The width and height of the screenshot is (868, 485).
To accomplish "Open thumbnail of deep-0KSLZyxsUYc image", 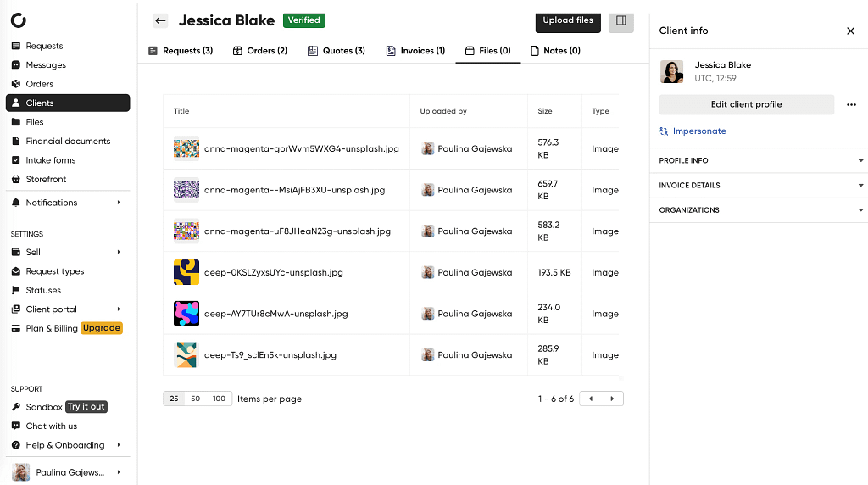I will coord(186,272).
